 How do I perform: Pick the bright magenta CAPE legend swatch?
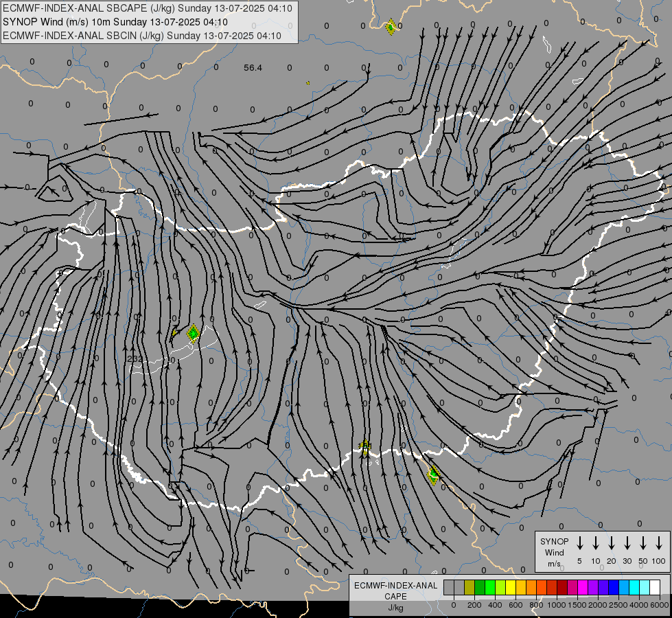coord(583,587)
